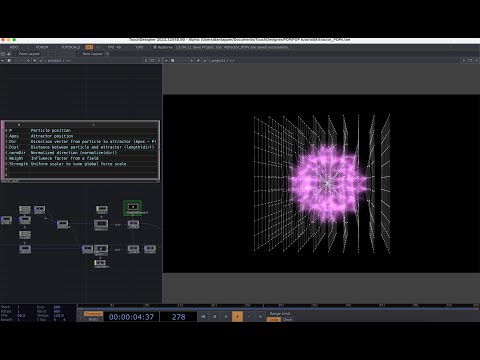The height and width of the screenshot is (360, 480).
Task: Select the 'Attractor position' table cell
Action: click(94, 136)
